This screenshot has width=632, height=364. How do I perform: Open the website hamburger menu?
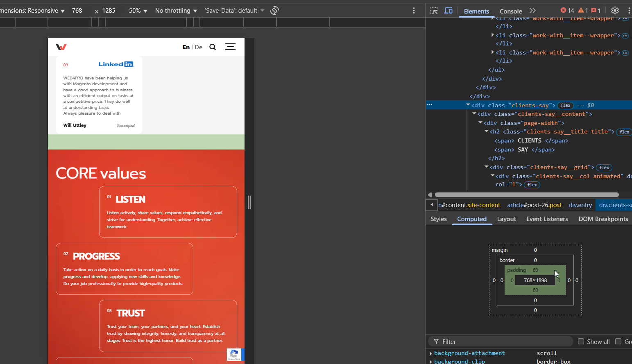pyautogui.click(x=230, y=47)
